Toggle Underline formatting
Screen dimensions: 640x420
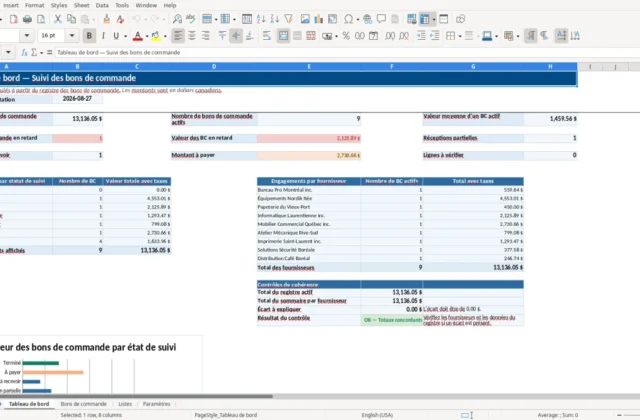[x=116, y=36]
